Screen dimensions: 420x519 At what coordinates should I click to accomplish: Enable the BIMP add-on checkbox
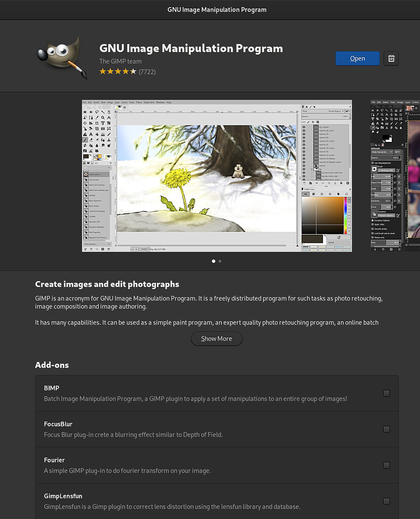tap(387, 393)
